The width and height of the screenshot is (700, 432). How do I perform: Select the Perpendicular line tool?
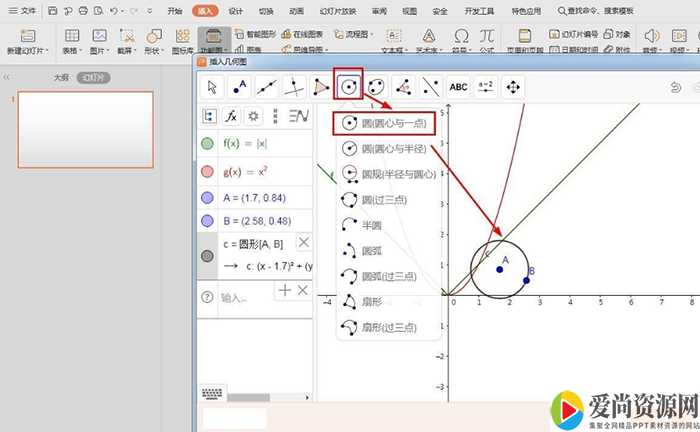[x=294, y=87]
